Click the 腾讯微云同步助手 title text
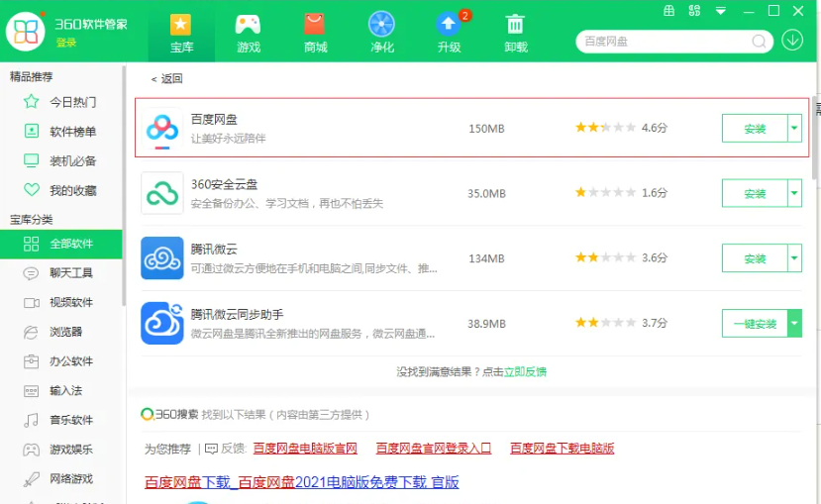 pos(237,314)
